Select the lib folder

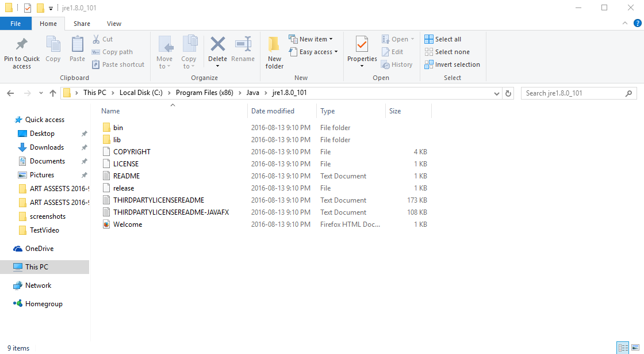[x=117, y=140]
